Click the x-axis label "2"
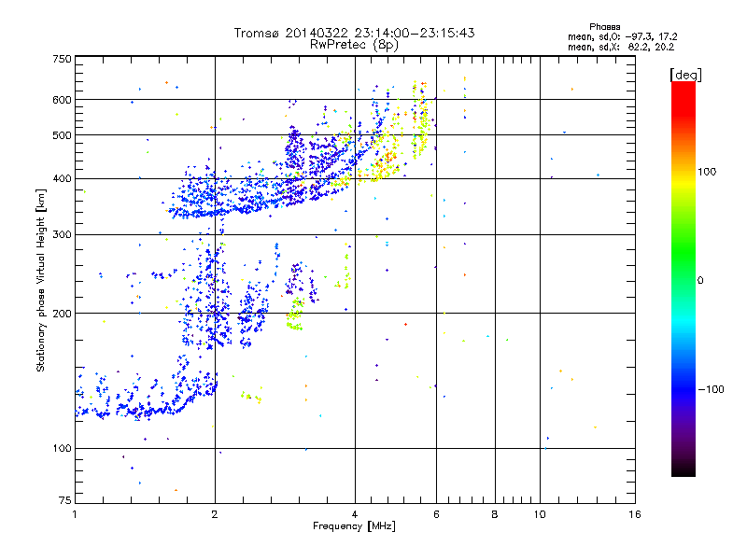747x560 pixels. coord(215,514)
